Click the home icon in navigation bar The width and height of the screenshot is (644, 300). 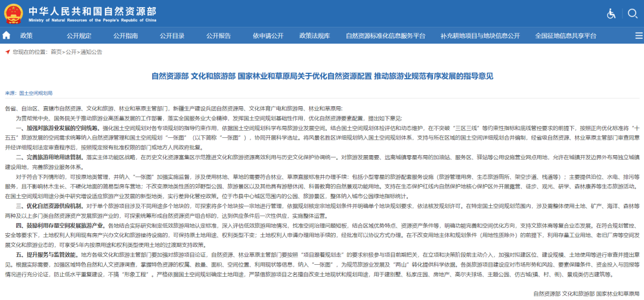(x=6, y=36)
